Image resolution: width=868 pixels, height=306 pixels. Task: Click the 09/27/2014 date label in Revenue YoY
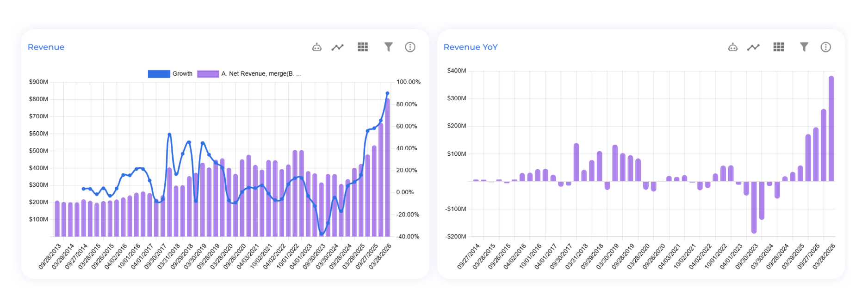(x=468, y=257)
